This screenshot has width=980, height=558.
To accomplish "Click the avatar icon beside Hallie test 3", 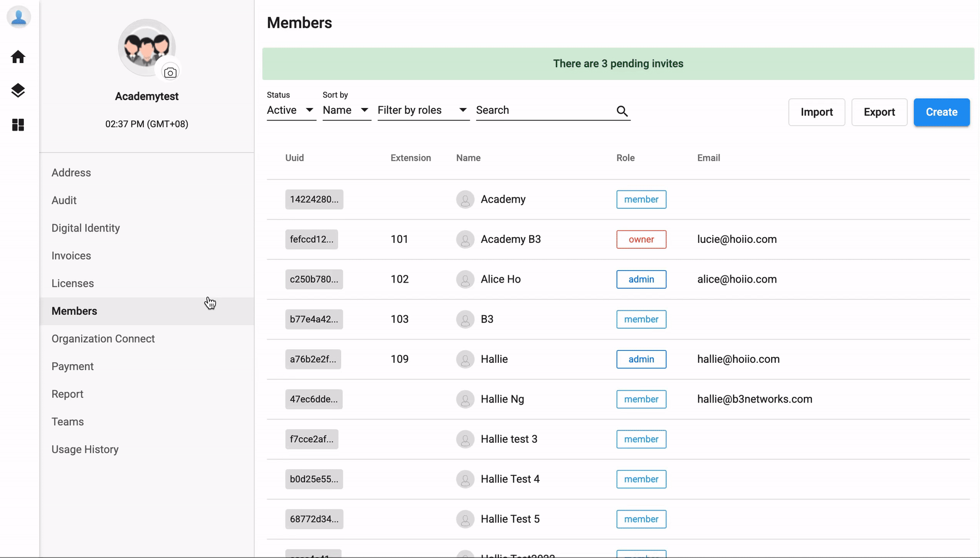I will tap(465, 439).
